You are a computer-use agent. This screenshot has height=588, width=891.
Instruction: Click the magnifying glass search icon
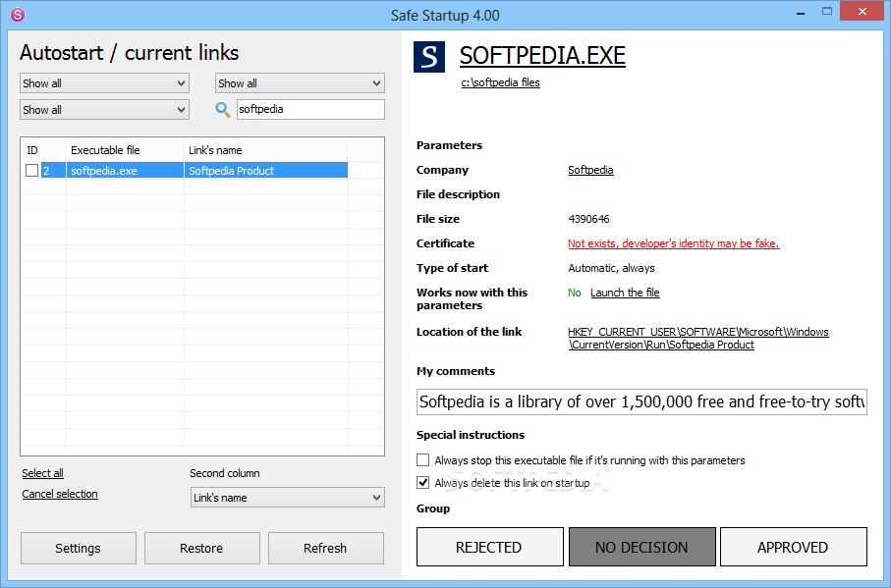pos(223,110)
